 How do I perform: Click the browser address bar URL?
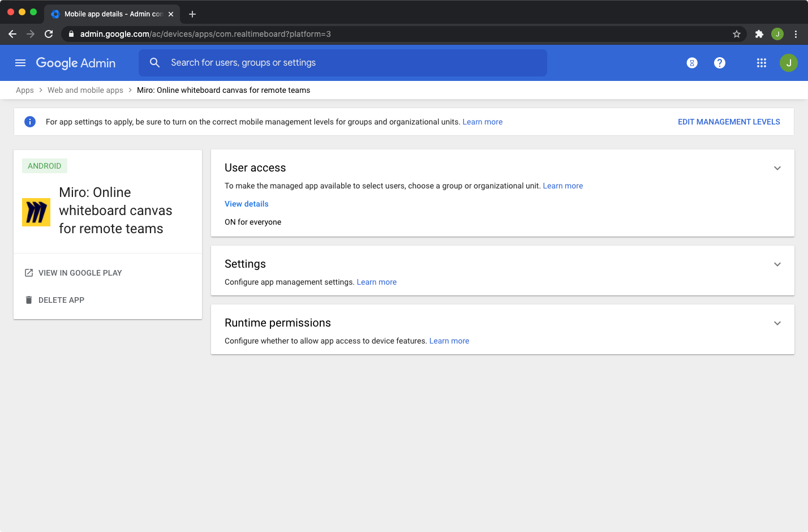[205, 34]
